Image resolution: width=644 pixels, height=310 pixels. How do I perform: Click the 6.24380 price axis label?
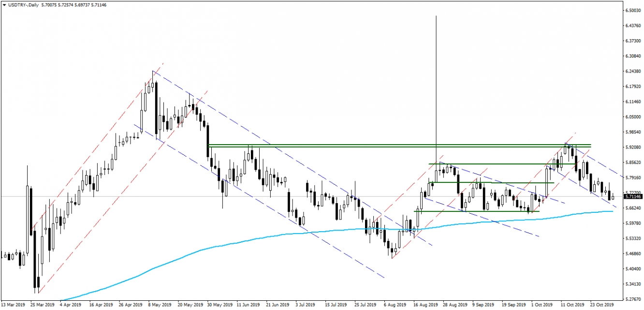pyautogui.click(x=632, y=71)
